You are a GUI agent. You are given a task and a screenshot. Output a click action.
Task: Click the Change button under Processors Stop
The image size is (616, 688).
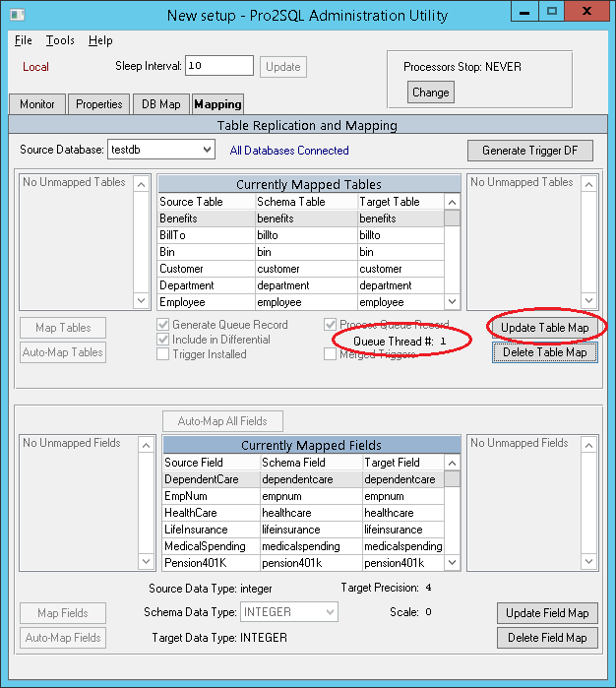430,93
